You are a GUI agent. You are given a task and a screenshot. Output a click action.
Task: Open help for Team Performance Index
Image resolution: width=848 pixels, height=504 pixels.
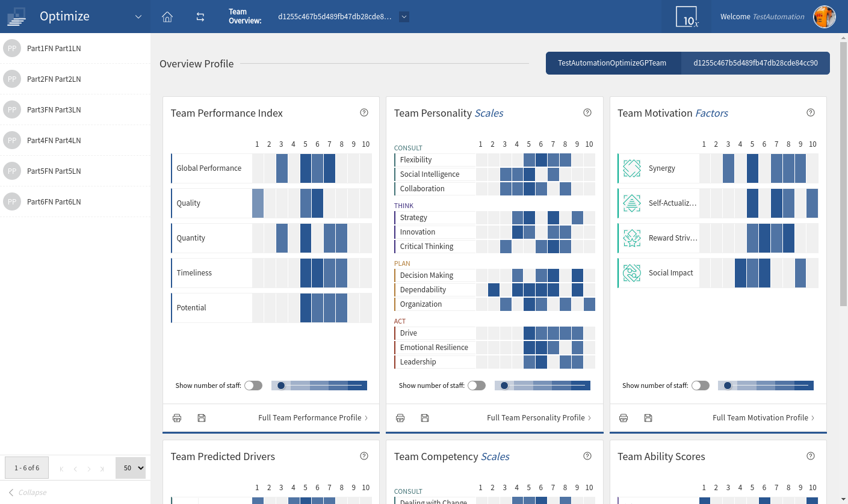point(364,112)
